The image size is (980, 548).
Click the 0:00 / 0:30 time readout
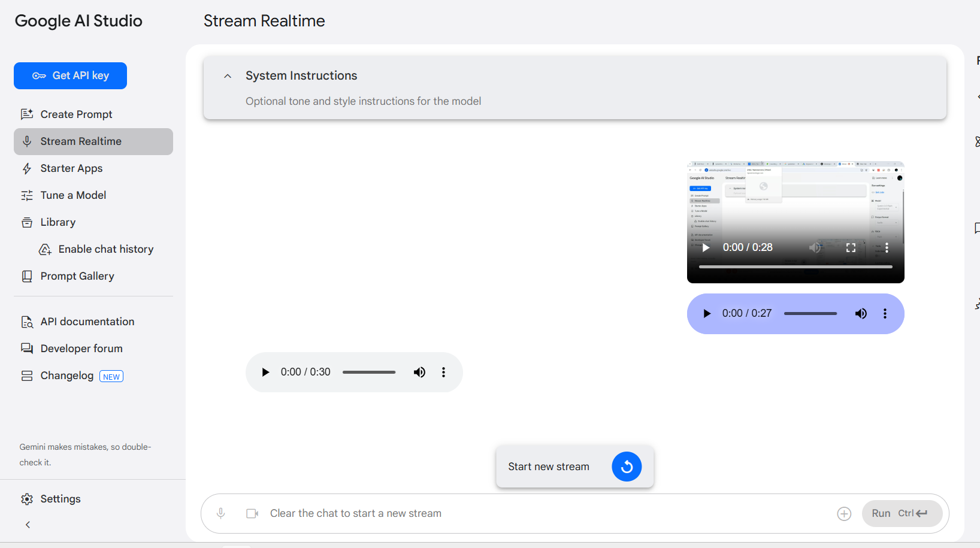[x=306, y=372]
